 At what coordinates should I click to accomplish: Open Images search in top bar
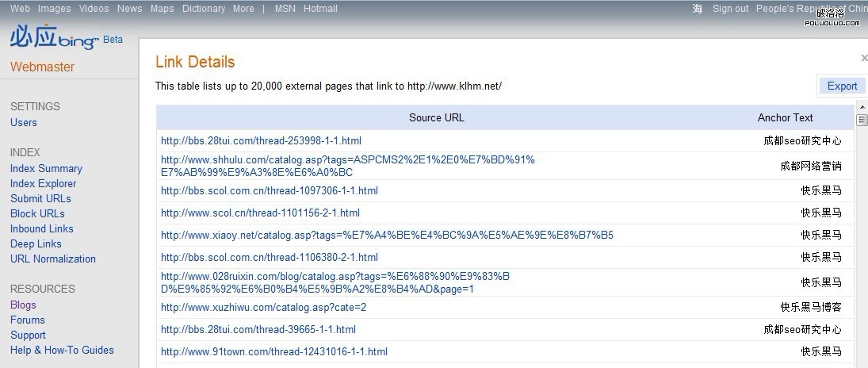click(x=55, y=9)
